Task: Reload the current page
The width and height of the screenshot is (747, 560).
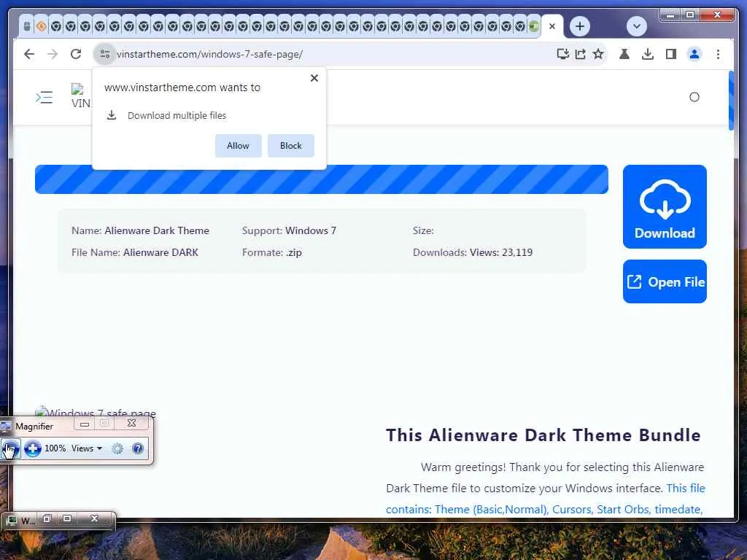Action: point(76,54)
